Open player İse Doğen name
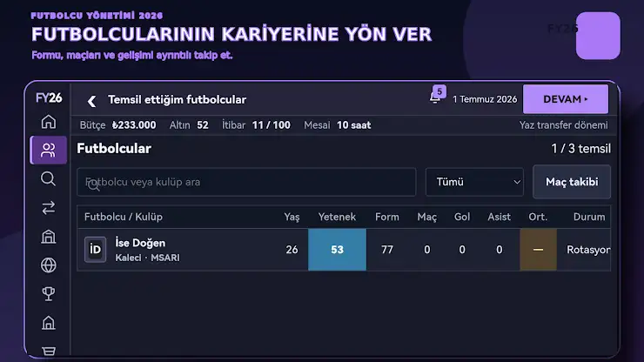This screenshot has width=644, height=362. click(x=140, y=243)
